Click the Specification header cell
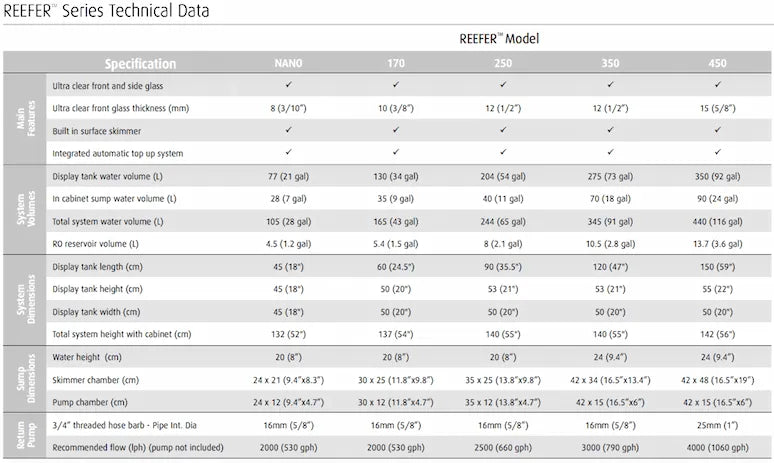This screenshot has width=774, height=463. coord(140,64)
